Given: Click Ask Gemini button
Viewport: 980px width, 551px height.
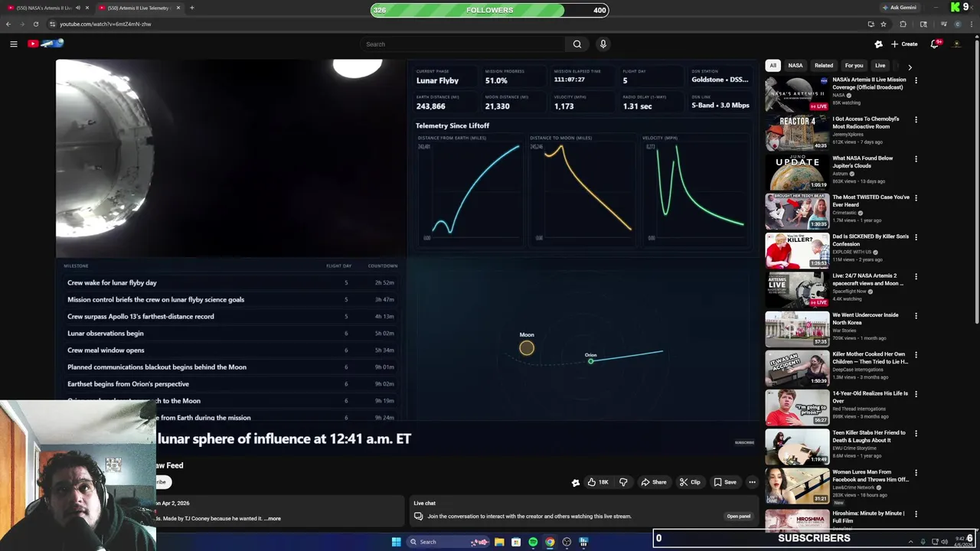Looking at the screenshot, I should click(899, 8).
